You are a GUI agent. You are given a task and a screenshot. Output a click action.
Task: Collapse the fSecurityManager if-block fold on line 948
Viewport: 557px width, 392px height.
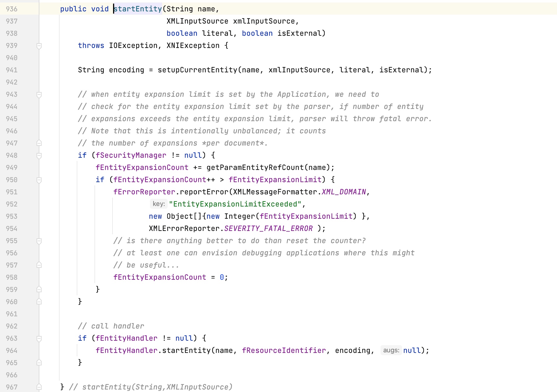coord(39,156)
